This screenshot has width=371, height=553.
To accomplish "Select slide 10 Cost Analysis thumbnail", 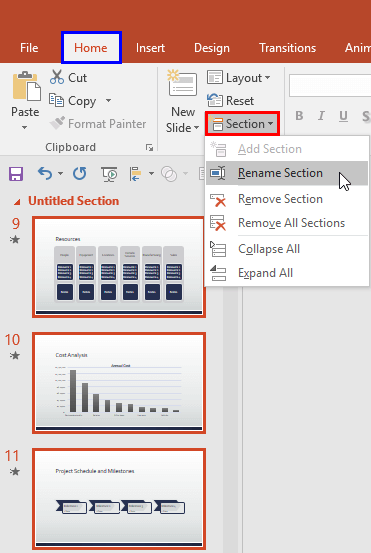I will pos(119,383).
